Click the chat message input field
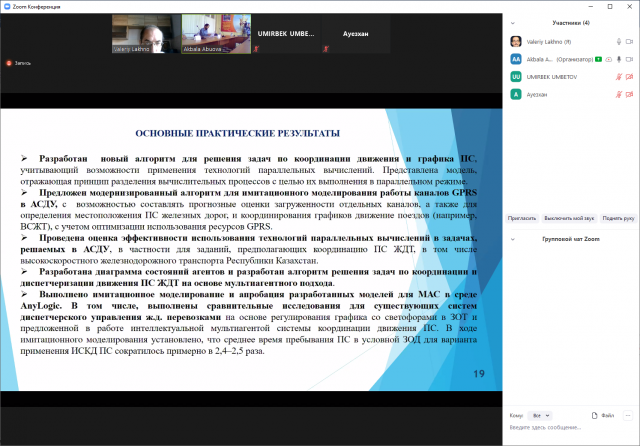The height and width of the screenshot is (446, 640). pos(571,428)
